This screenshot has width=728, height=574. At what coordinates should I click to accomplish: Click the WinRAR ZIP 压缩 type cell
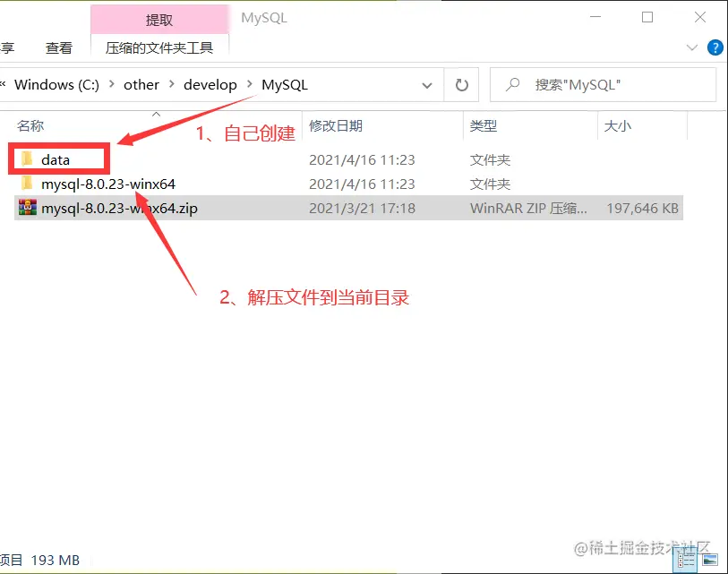point(528,208)
